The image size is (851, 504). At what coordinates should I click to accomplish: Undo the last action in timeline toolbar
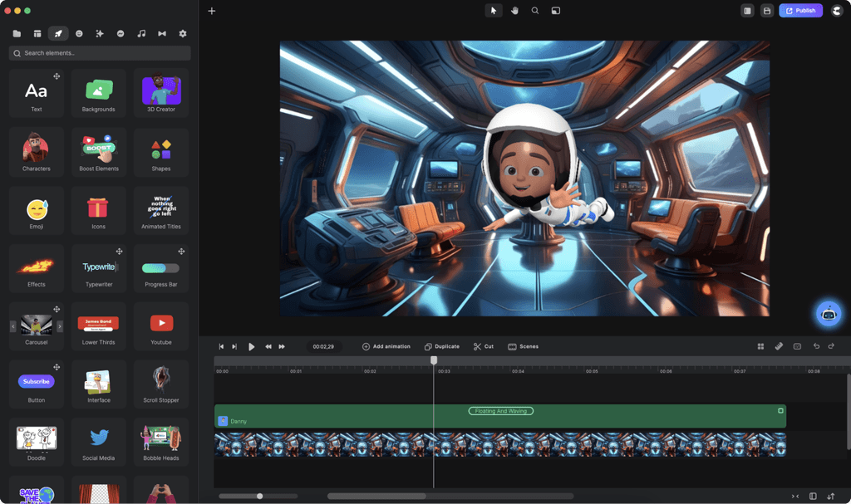(x=816, y=346)
